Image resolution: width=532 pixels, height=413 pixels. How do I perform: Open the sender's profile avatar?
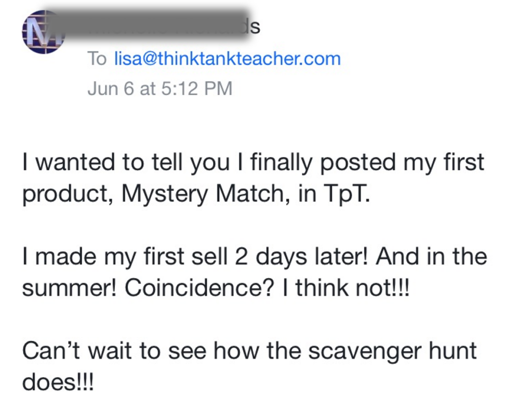click(x=43, y=32)
